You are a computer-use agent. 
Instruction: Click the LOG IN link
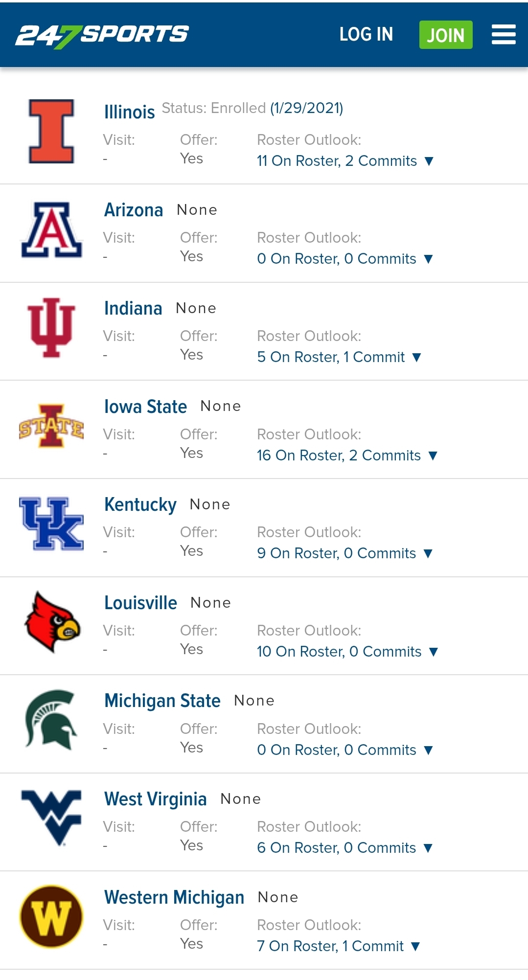[x=367, y=34]
